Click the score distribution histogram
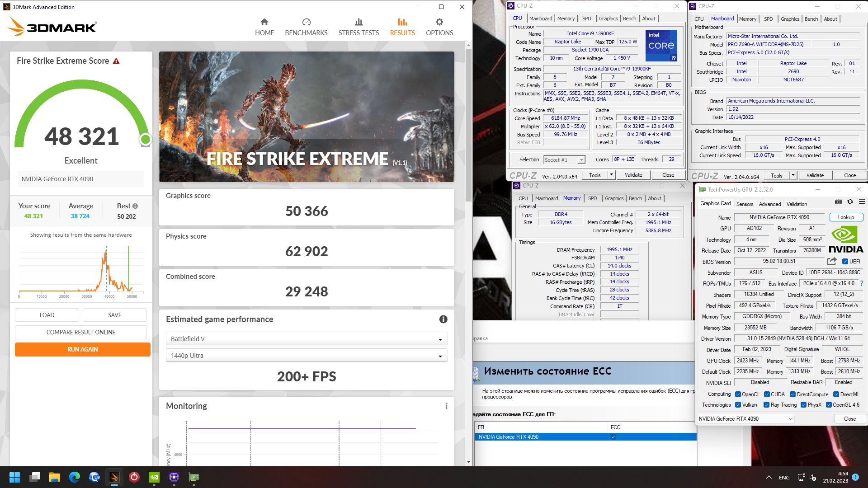The height and width of the screenshot is (488, 868). tap(81, 269)
